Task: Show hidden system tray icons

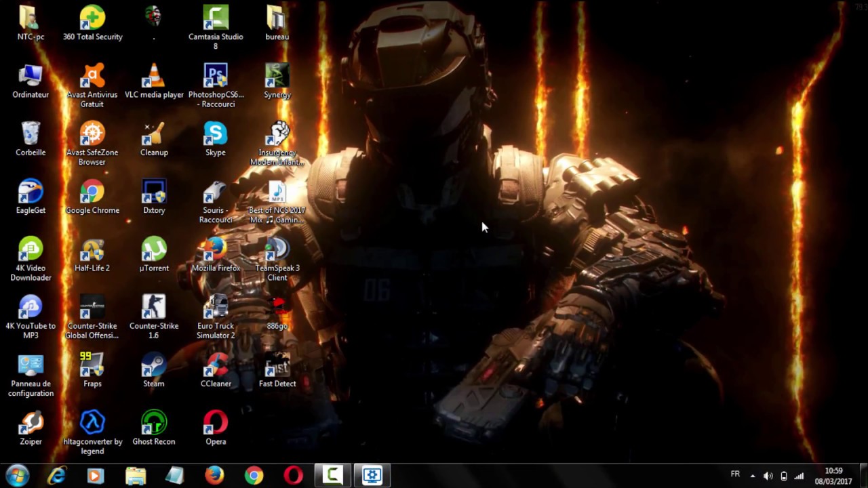Action: (x=752, y=476)
